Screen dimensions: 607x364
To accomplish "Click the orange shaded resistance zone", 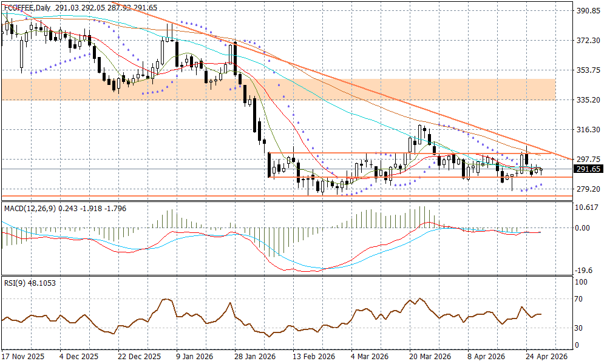I will pyautogui.click(x=278, y=89).
